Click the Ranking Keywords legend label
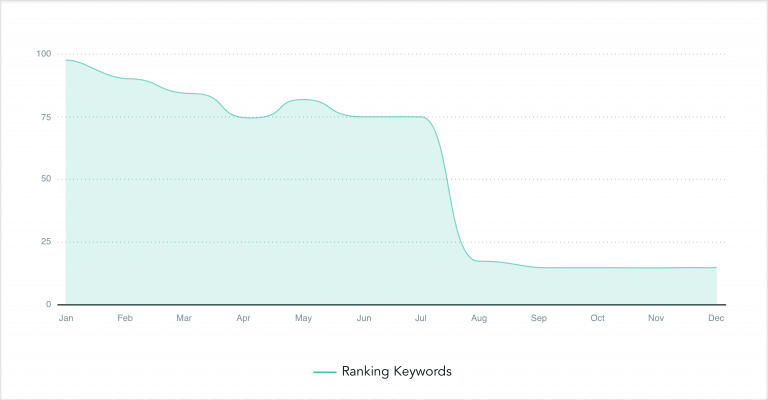The image size is (768, 400). click(396, 372)
